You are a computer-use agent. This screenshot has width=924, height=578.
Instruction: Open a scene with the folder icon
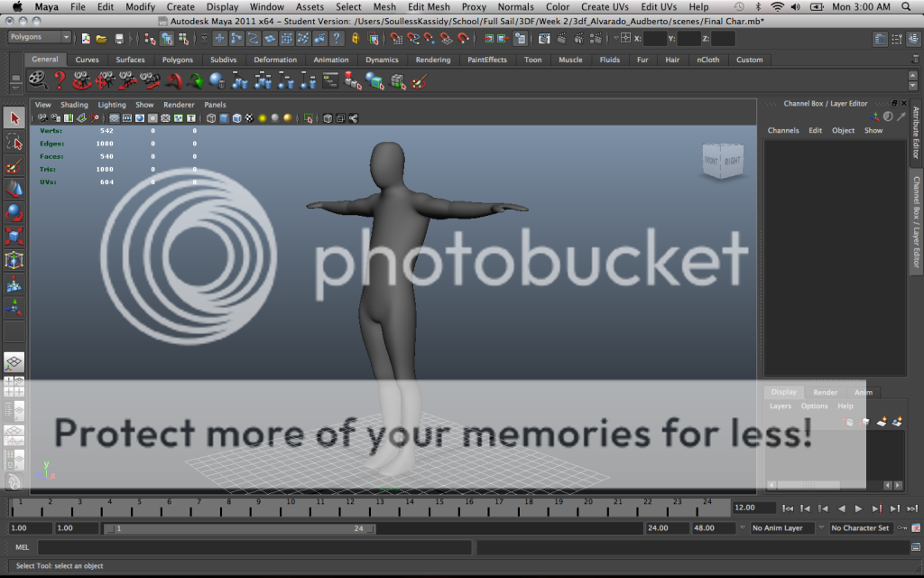click(x=102, y=39)
